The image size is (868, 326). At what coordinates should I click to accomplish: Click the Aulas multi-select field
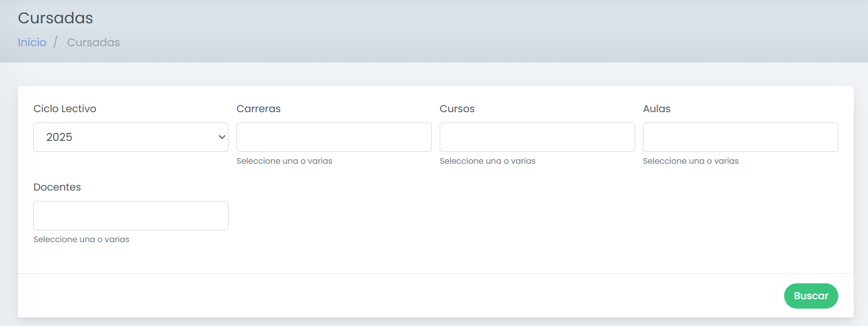[740, 137]
